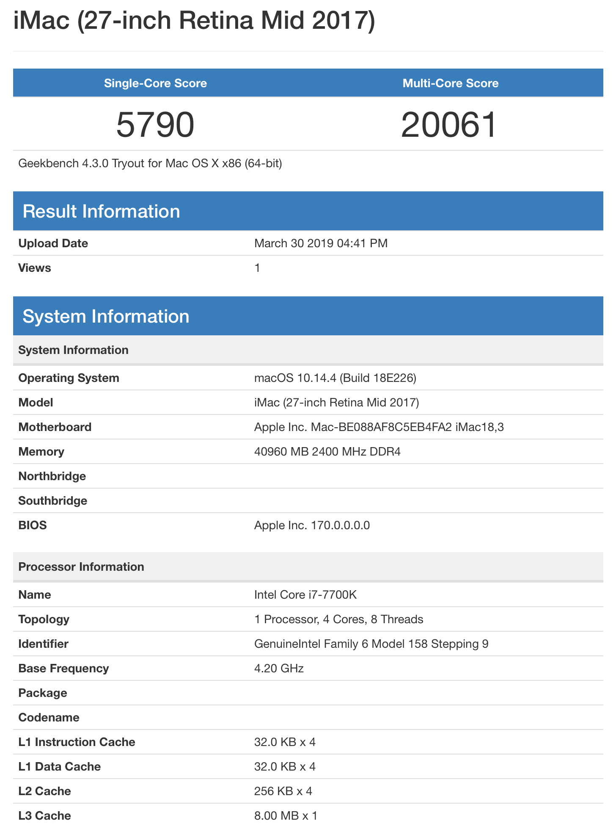Click the Motherboard label
This screenshot has width=616, height=840.
click(x=55, y=427)
